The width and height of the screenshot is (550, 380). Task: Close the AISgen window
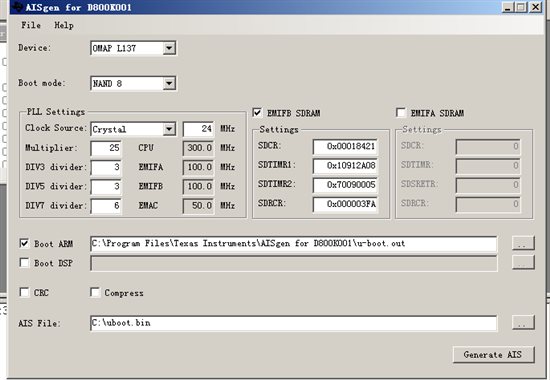tap(535, 7)
